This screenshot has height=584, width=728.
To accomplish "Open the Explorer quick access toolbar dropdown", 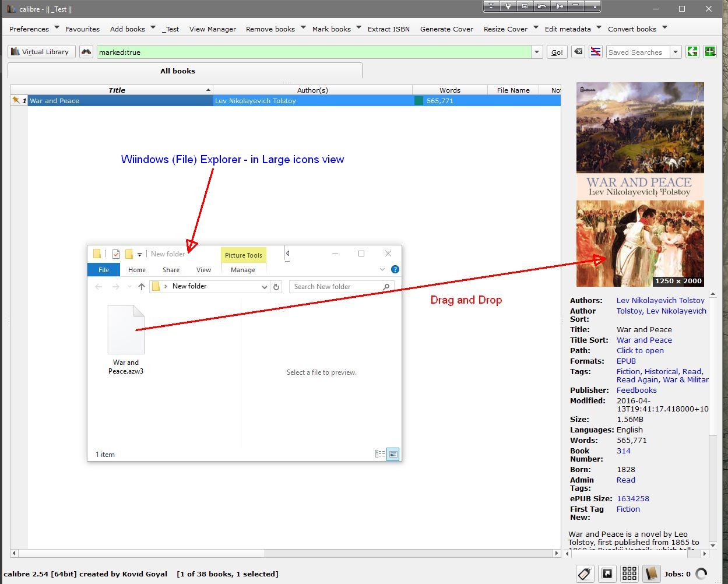I will pyautogui.click(x=140, y=255).
